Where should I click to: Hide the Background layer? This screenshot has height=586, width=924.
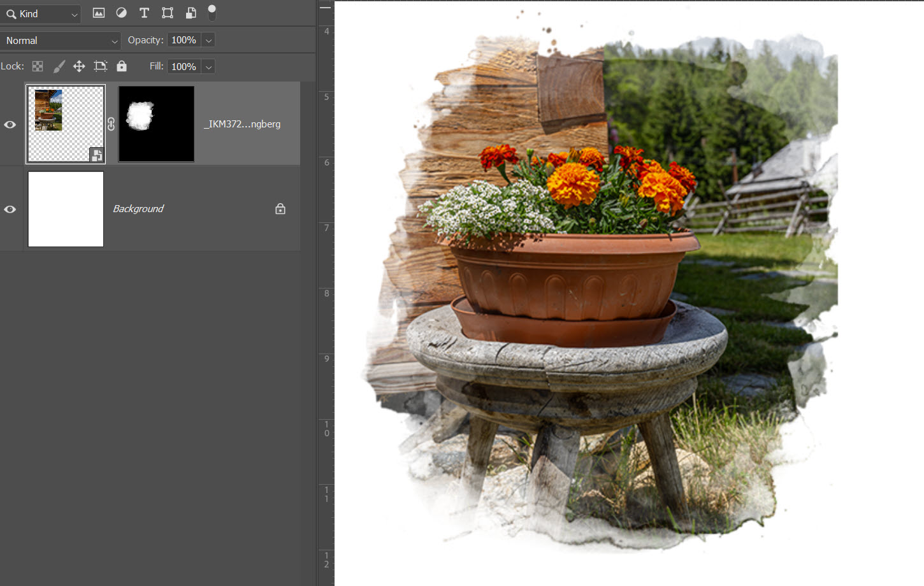[10, 210]
